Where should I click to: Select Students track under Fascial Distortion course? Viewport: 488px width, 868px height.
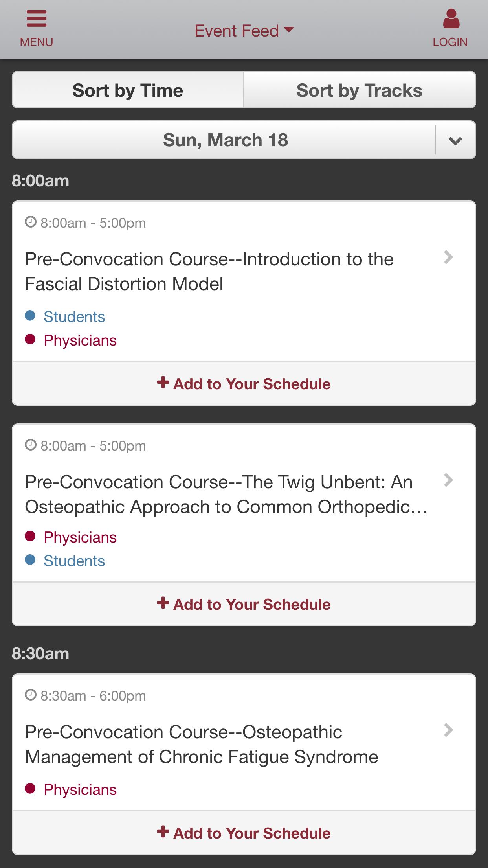tap(74, 317)
